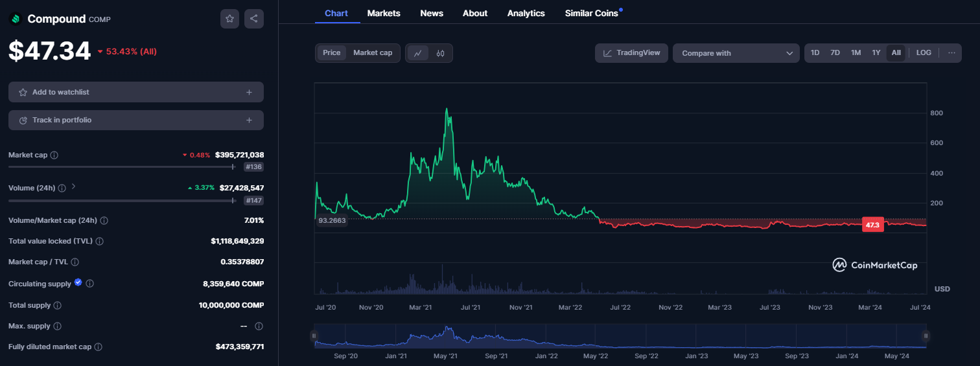Click the Market cap rank slider bar
Viewport: 980px width, 366px height.
point(121,167)
